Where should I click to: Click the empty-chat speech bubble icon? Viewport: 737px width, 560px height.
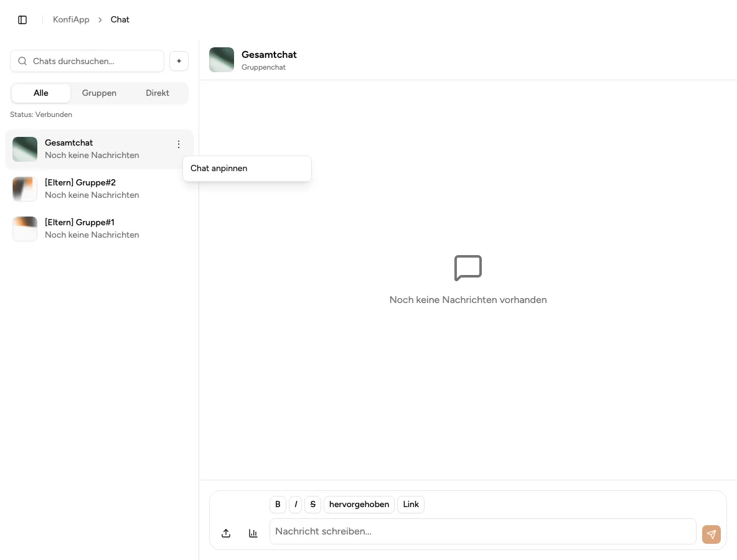[468, 268]
